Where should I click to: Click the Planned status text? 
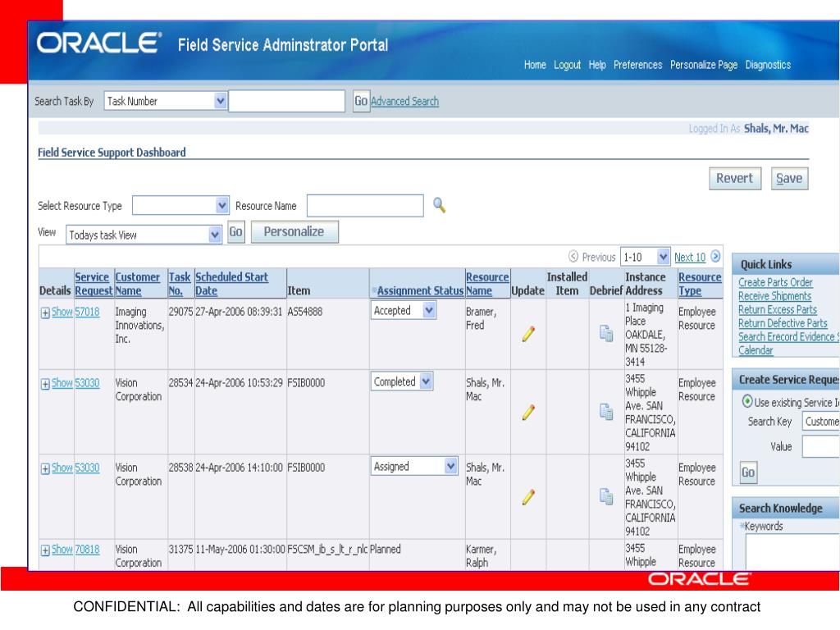click(x=386, y=549)
